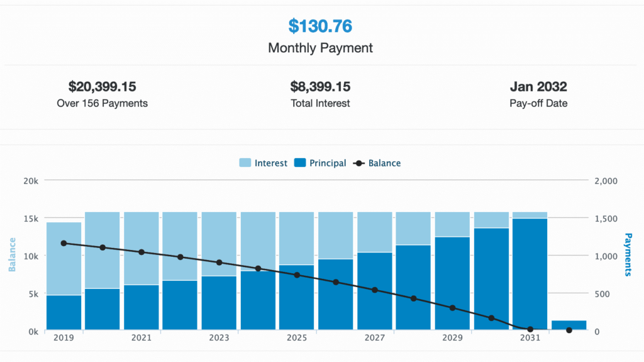Click the Monthly Payment label
644x362 pixels.
click(320, 48)
